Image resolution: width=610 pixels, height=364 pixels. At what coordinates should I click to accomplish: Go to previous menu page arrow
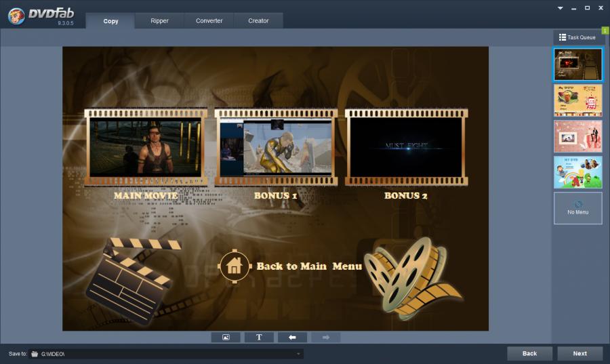tap(292, 337)
